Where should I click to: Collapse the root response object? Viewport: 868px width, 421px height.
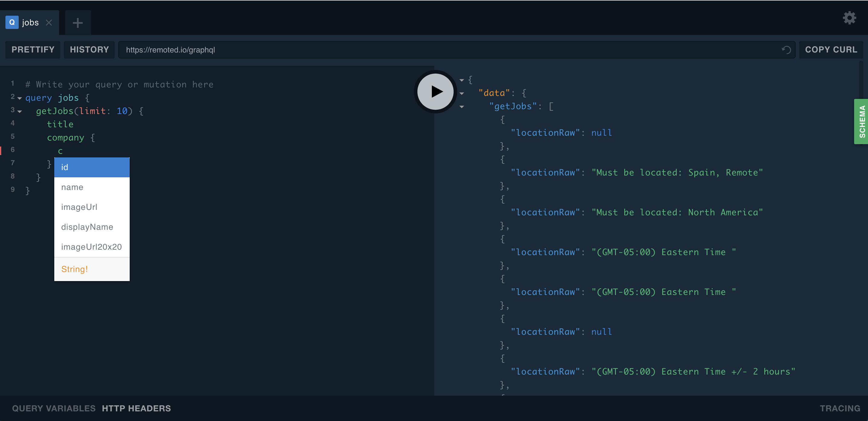pos(462,80)
